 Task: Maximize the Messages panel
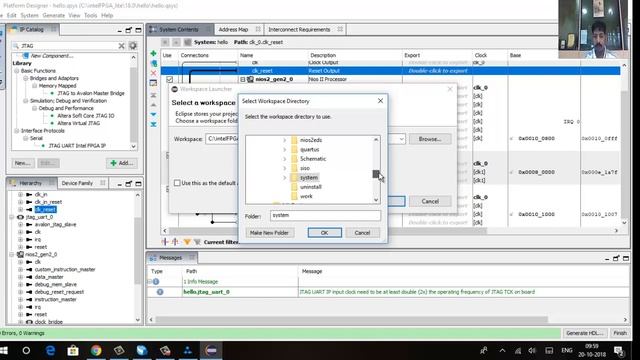(x=626, y=258)
